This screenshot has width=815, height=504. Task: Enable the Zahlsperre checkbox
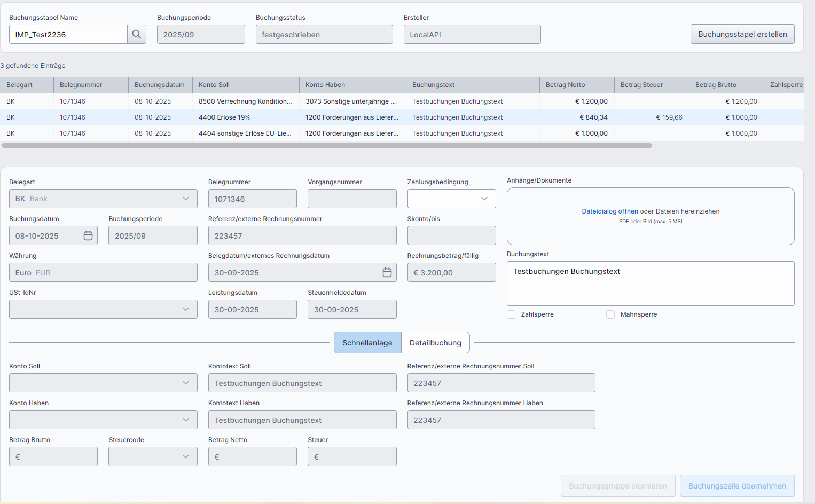[x=511, y=314]
